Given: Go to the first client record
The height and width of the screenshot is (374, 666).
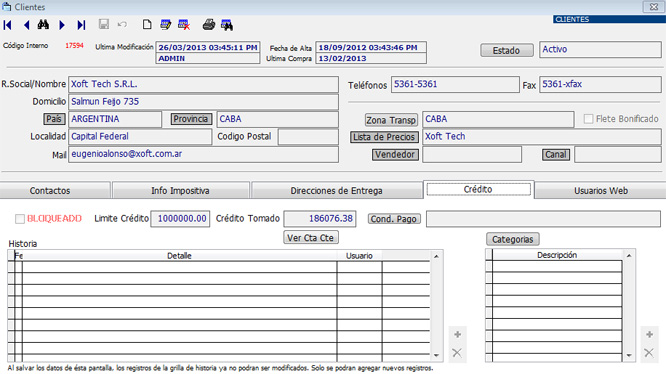Looking at the screenshot, I should tap(8, 25).
